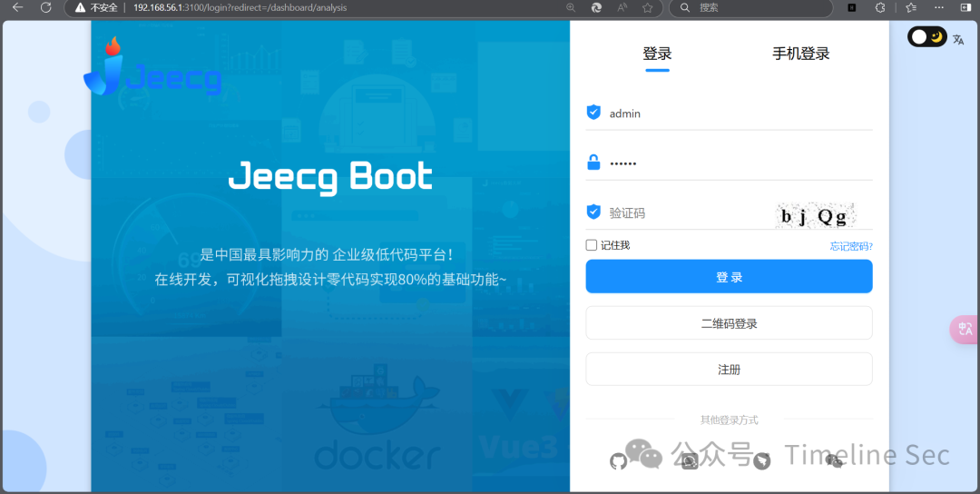980x494 pixels.
Task: Click the Jeecg Boot heading text
Action: point(330,178)
